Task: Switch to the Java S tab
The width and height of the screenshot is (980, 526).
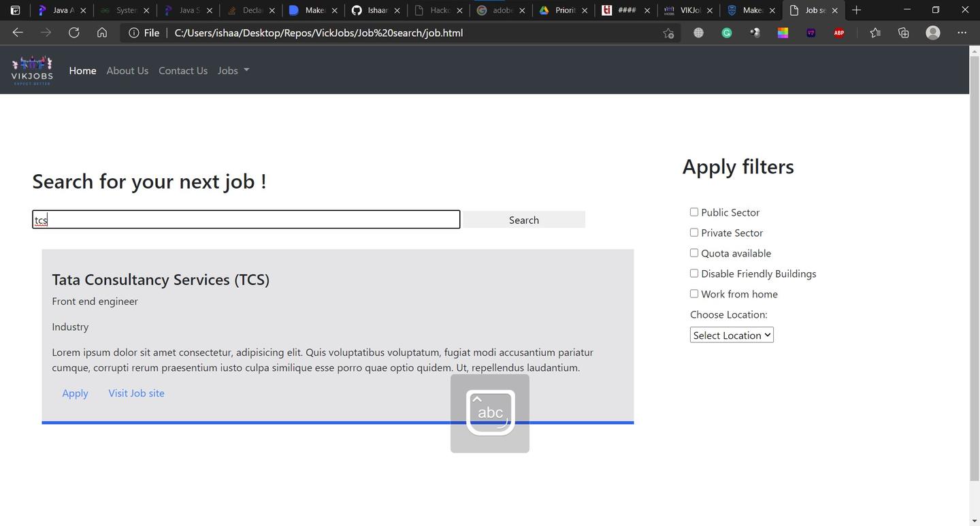Action: pyautogui.click(x=187, y=10)
